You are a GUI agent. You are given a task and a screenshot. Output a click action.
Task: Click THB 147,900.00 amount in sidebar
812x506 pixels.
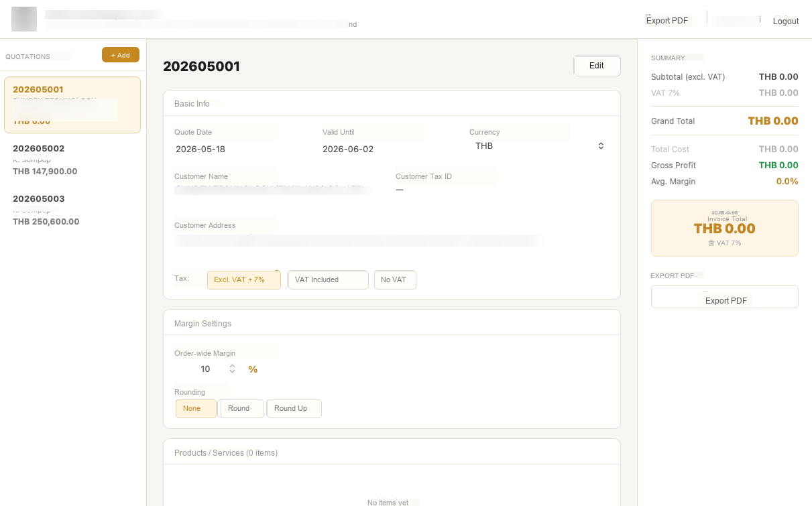tap(45, 172)
